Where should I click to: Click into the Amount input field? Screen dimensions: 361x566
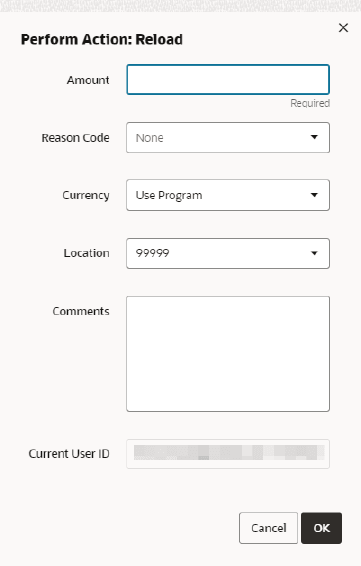(x=228, y=80)
